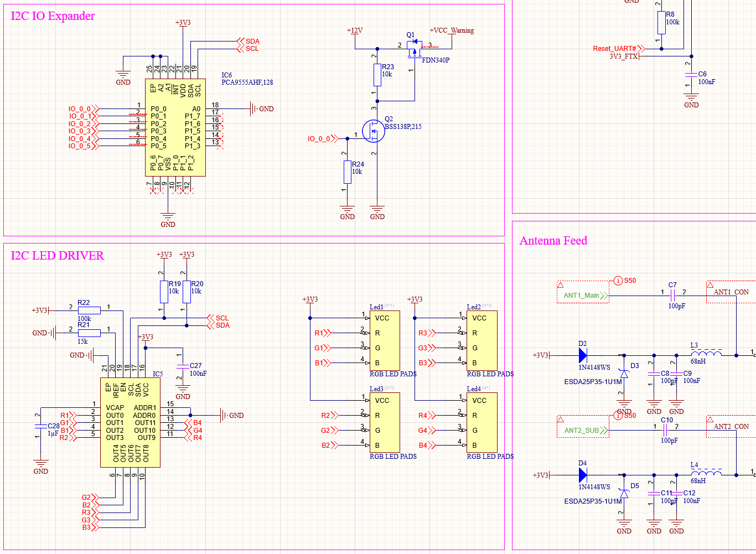Click the Led1 RGB LED pads block
The width and height of the screenshot is (756, 554).
coord(385,340)
